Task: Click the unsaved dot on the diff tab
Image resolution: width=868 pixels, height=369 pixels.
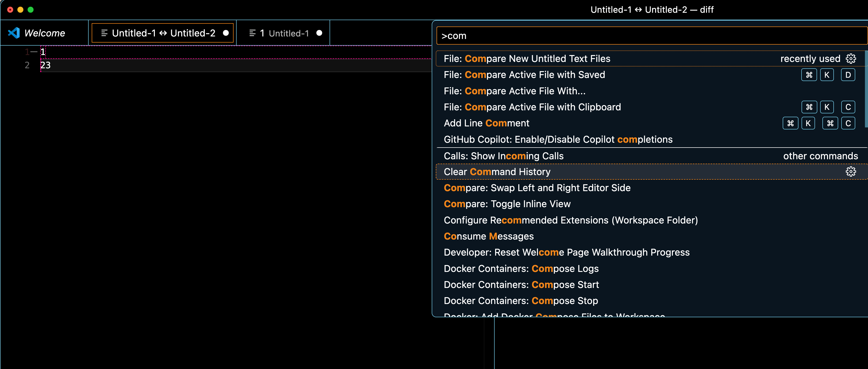Action: [x=226, y=33]
